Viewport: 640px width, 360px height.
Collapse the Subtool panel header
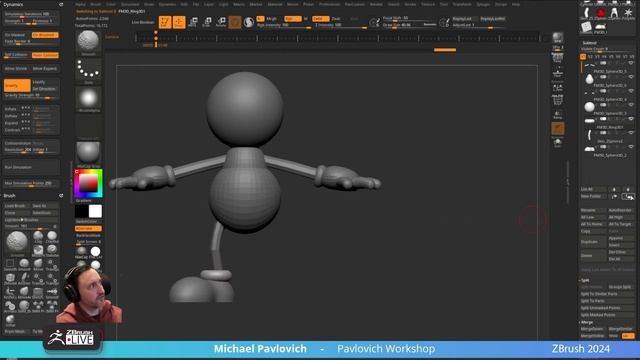click(x=589, y=42)
